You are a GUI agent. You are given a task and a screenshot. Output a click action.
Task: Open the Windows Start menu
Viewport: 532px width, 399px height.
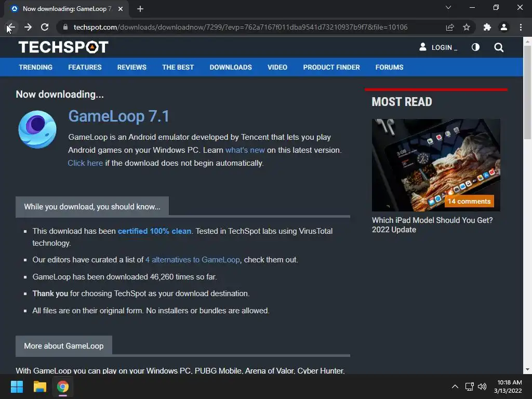coord(17,387)
